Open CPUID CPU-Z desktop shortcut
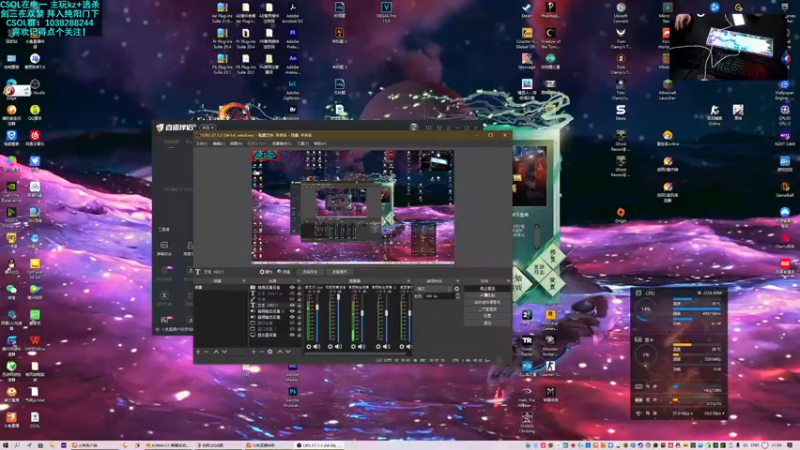This screenshot has width=800, height=450. pyautogui.click(x=785, y=115)
